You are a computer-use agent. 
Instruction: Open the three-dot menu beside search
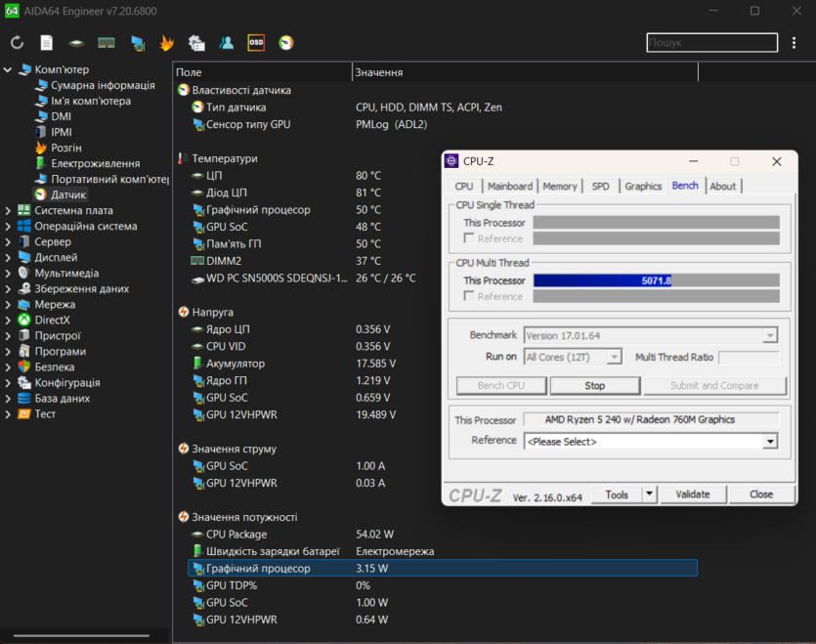(x=793, y=43)
